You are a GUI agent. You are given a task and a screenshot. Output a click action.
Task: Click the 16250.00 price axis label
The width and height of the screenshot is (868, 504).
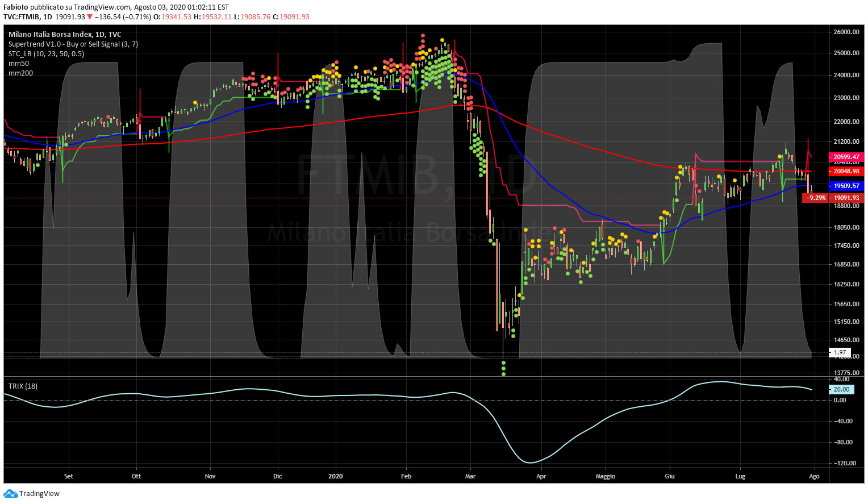[x=846, y=284]
